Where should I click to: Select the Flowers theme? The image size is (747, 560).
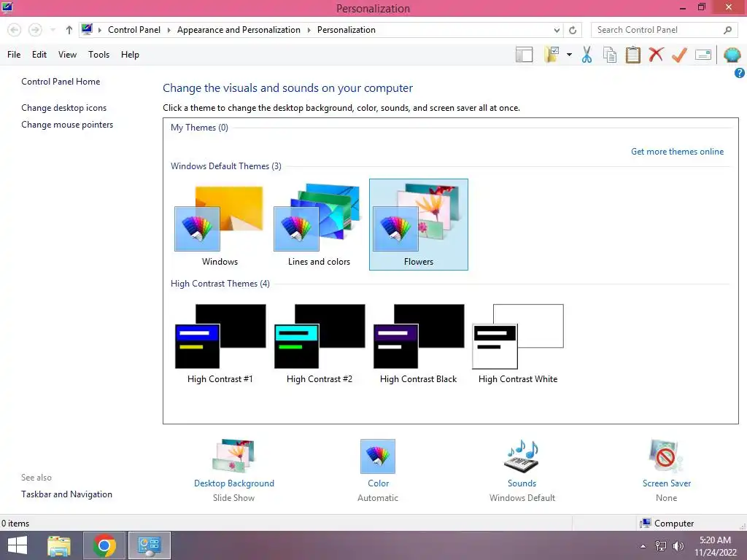[x=419, y=225]
